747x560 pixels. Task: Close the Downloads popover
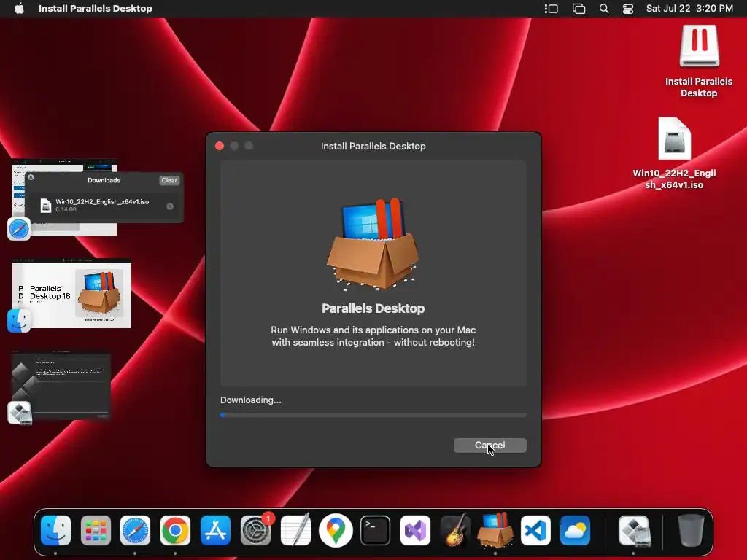tap(31, 177)
